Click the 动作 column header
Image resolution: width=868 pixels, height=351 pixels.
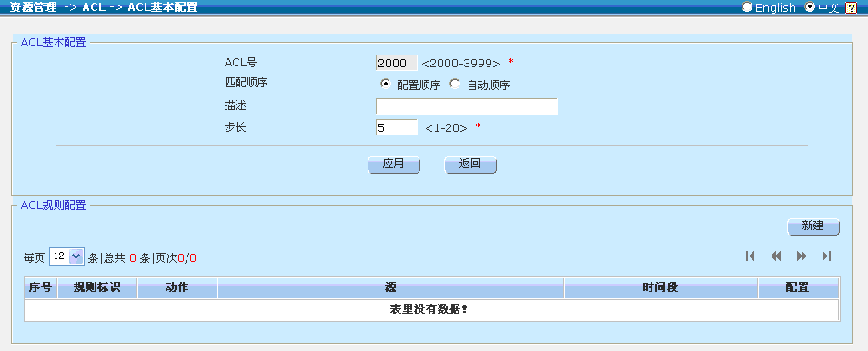click(x=177, y=288)
